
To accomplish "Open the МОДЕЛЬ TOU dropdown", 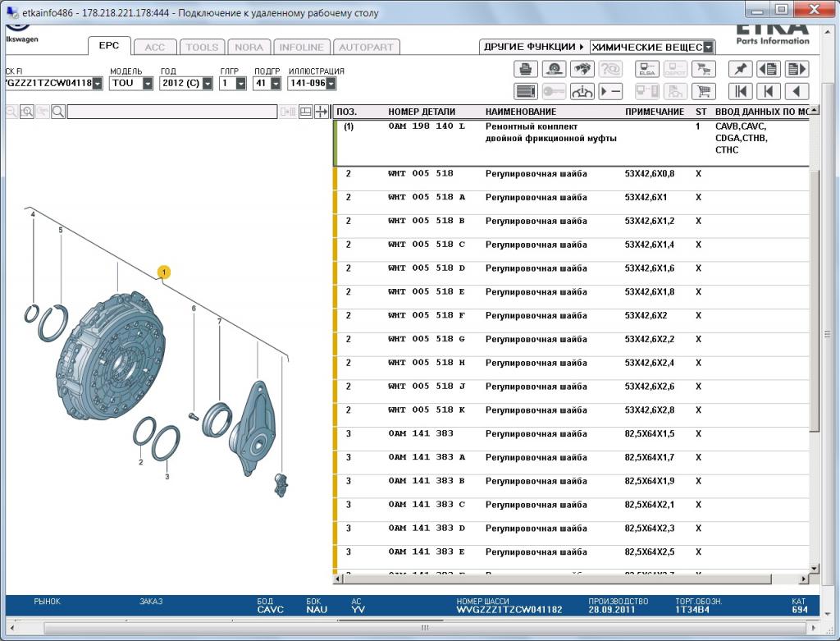I will [x=148, y=84].
